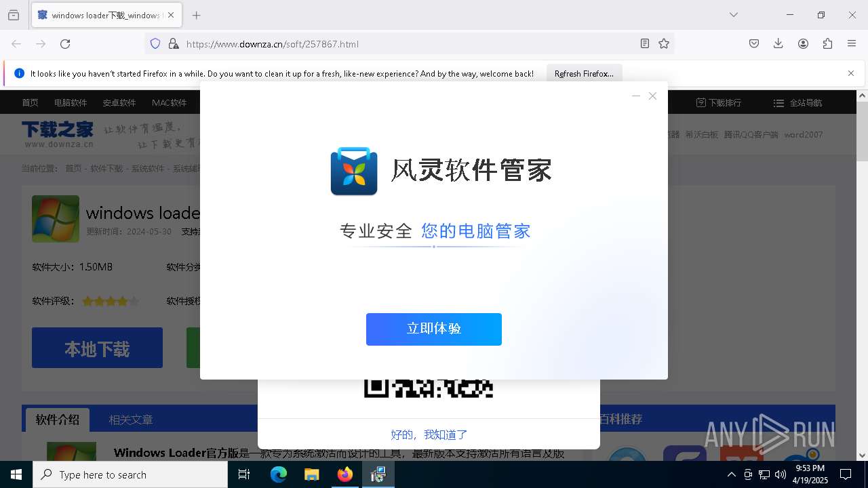The width and height of the screenshot is (868, 488).
Task: Open a new tab with the plus button
Action: click(196, 15)
